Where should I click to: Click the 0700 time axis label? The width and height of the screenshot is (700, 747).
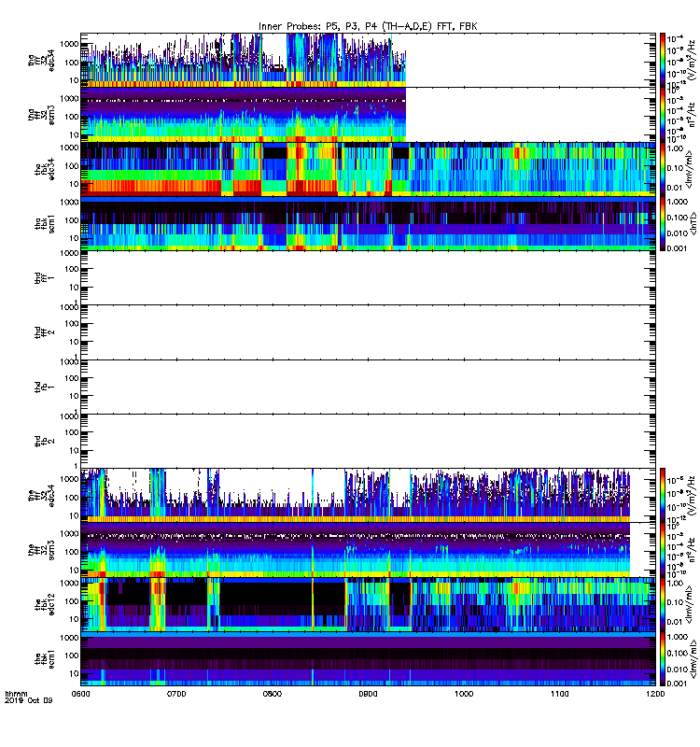[176, 694]
